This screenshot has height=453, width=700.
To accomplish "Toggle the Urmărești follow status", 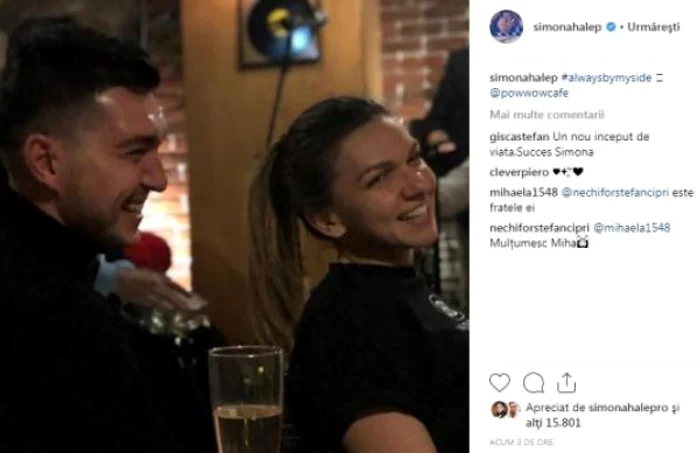I will (653, 27).
